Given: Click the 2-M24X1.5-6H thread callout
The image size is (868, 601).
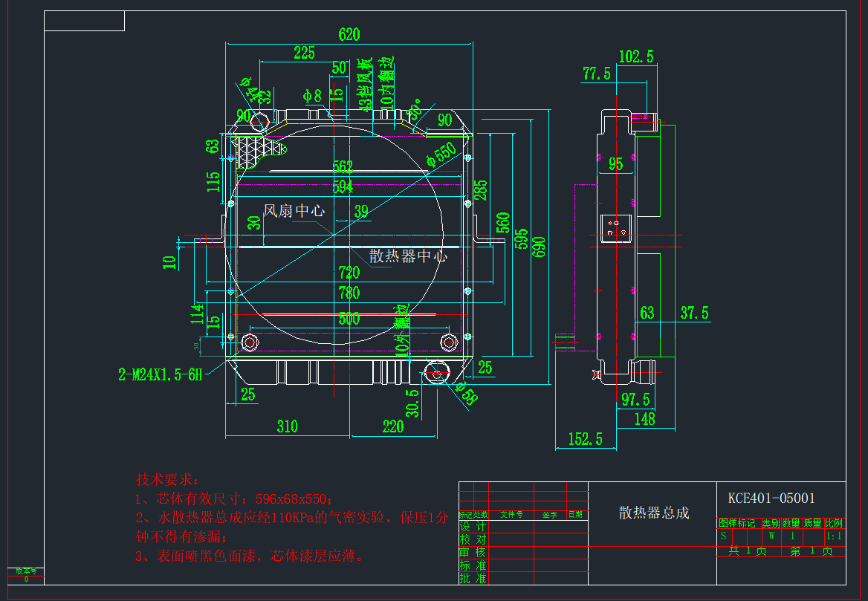Looking at the screenshot, I should point(161,375).
